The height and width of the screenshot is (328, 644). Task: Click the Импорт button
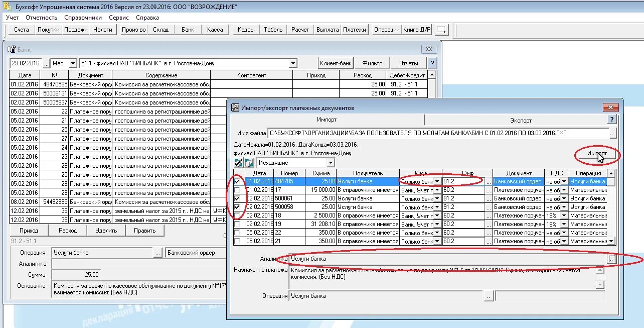(597, 154)
